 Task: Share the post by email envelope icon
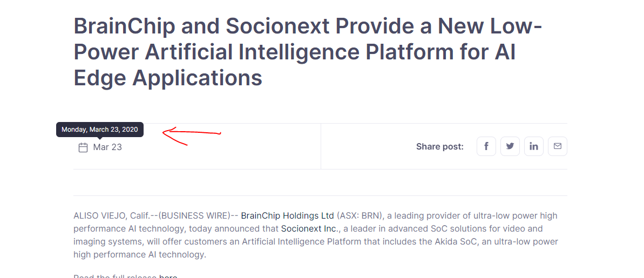click(557, 146)
